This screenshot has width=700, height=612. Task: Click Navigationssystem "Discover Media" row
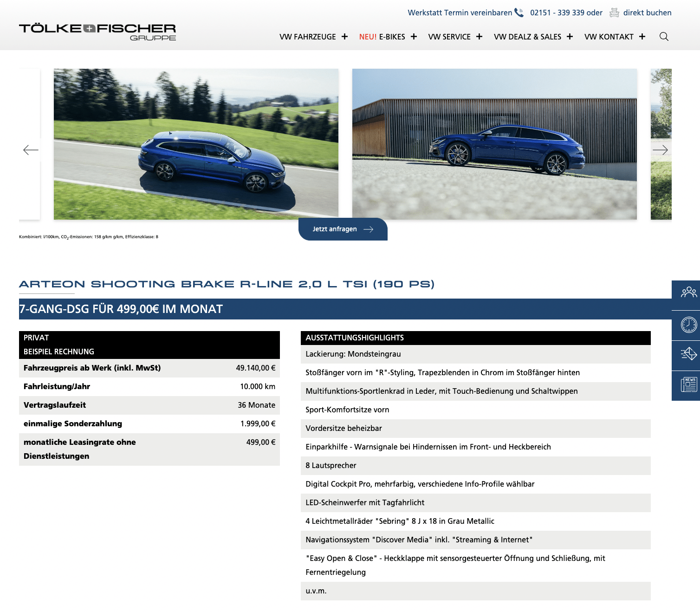click(x=476, y=540)
